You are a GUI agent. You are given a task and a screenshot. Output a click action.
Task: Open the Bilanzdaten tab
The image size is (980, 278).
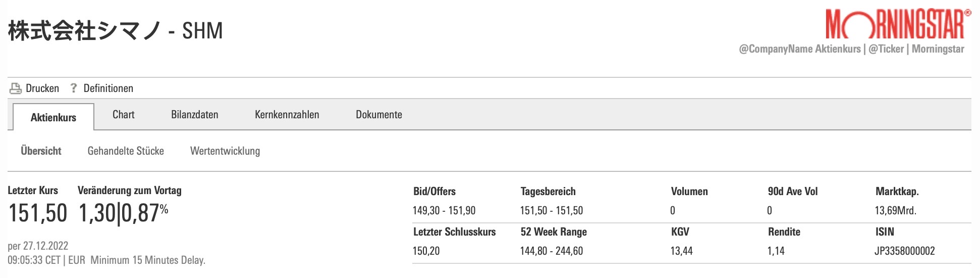(195, 115)
